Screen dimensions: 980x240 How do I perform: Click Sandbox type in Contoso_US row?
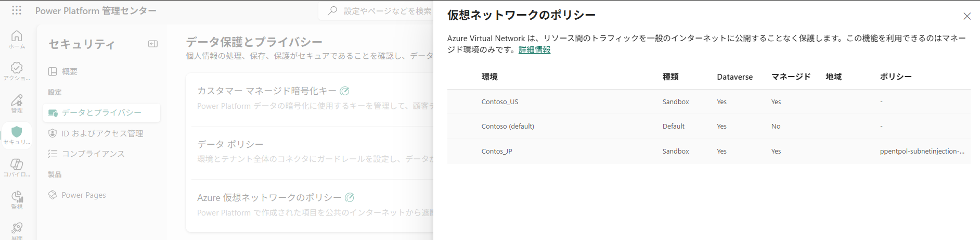point(676,102)
